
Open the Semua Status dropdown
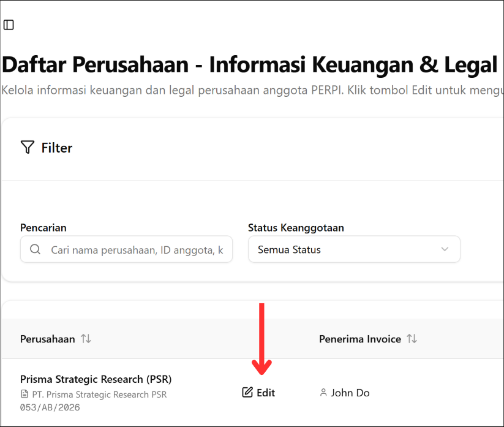tap(353, 249)
